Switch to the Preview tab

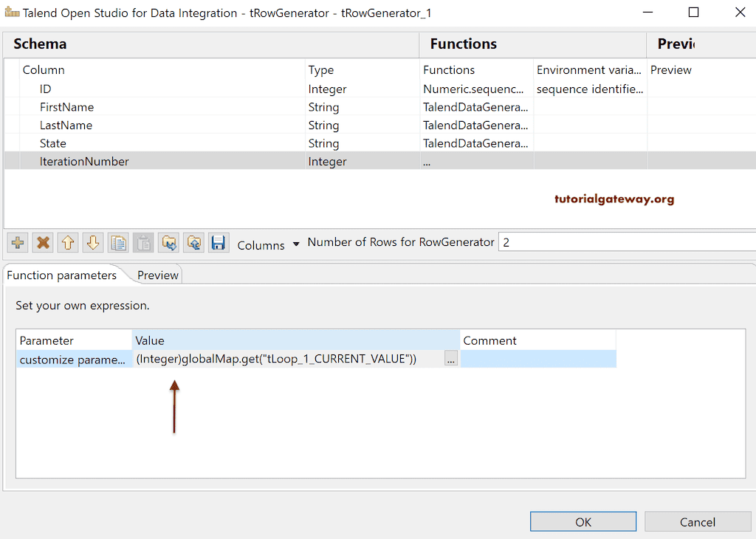pyautogui.click(x=157, y=275)
